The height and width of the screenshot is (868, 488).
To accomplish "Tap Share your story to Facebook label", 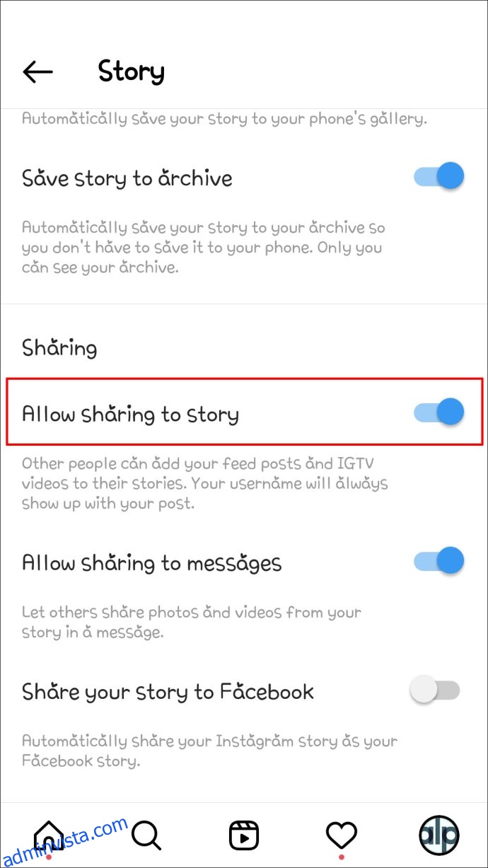I will (168, 691).
